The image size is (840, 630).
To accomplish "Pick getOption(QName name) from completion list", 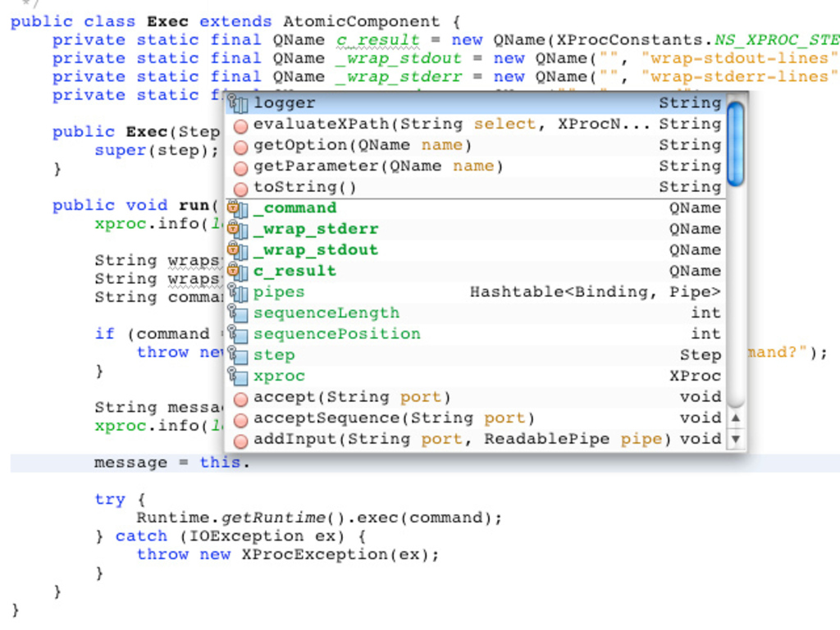I will tap(475, 145).
